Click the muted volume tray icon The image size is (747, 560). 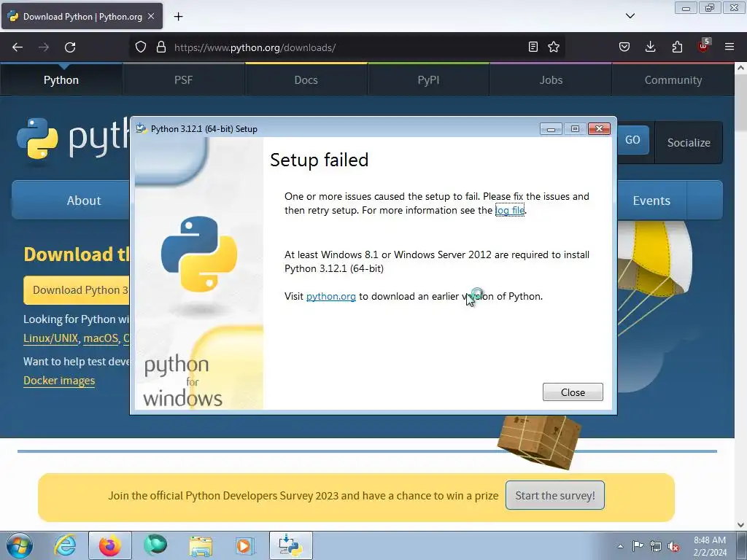click(x=673, y=546)
